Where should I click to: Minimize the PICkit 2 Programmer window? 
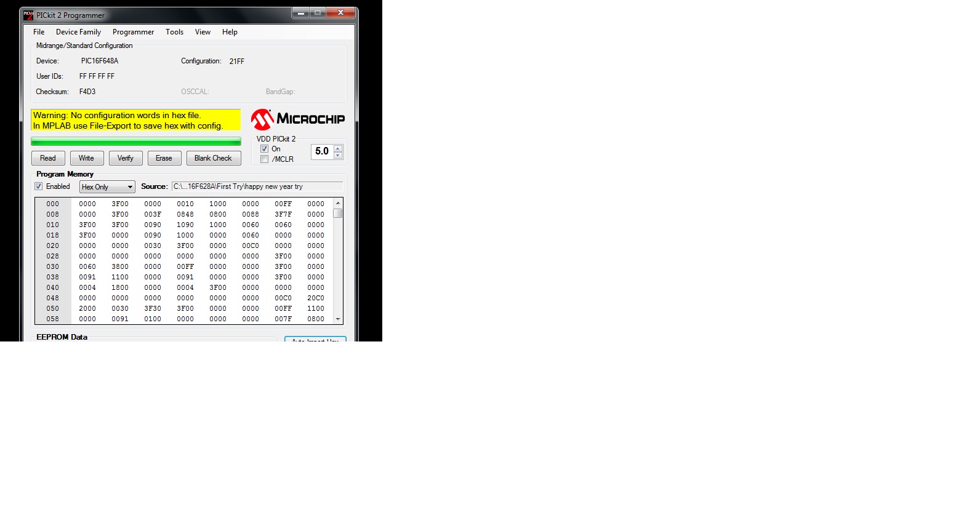coord(300,13)
